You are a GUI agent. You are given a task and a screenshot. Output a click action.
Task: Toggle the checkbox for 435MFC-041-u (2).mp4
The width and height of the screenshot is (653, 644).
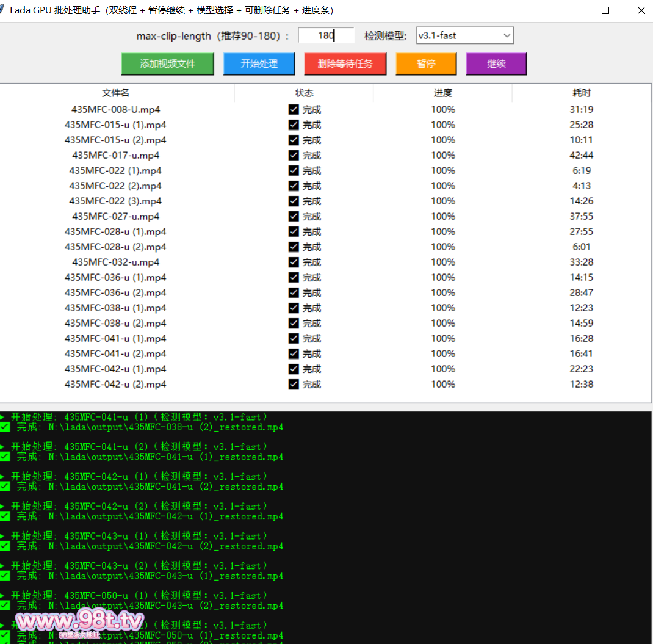point(294,354)
